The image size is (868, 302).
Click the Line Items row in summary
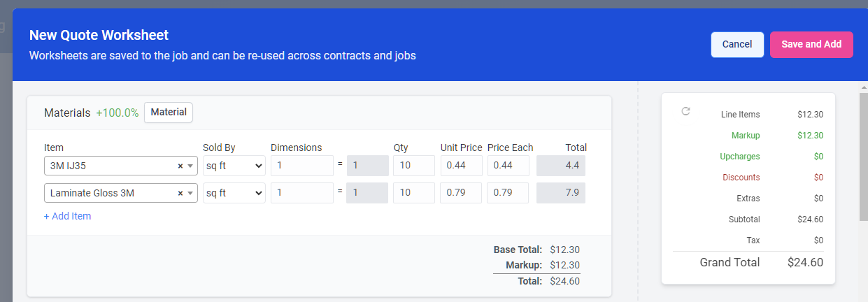[x=748, y=115]
